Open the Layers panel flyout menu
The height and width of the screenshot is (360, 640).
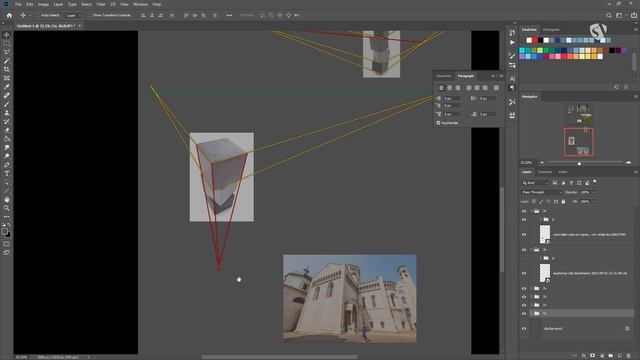636,172
